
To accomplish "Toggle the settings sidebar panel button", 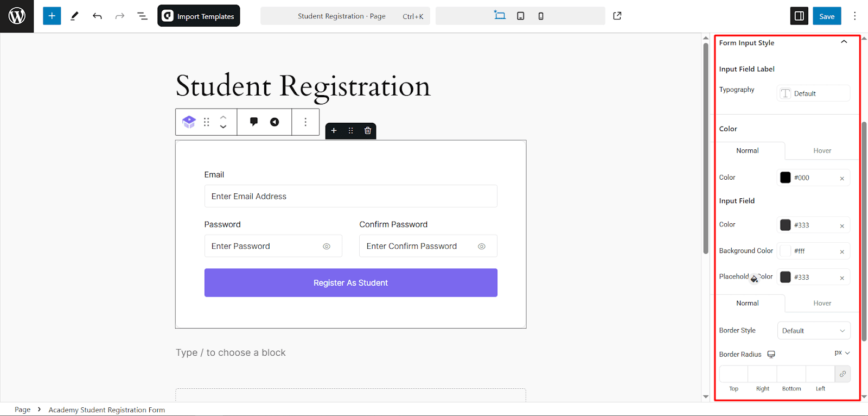I will point(799,16).
